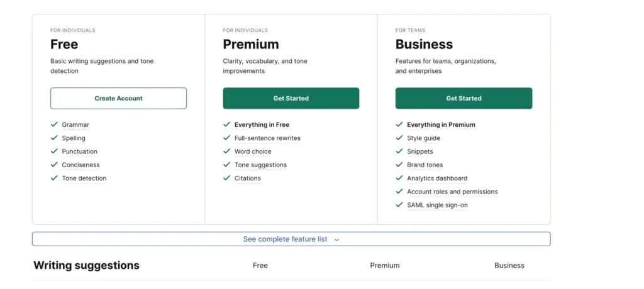This screenshot has width=644, height=289.
Task: Click the checkmark next to Style guide
Action: 399,138
